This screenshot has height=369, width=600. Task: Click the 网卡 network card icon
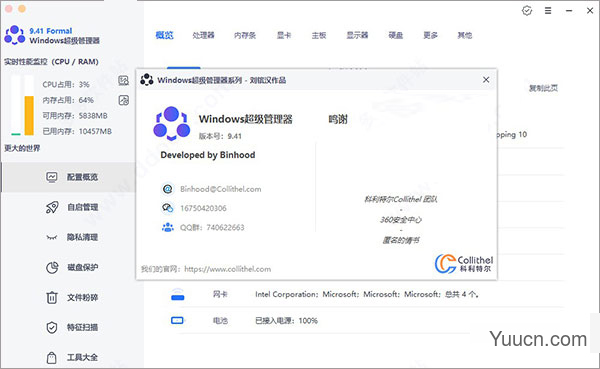click(177, 294)
